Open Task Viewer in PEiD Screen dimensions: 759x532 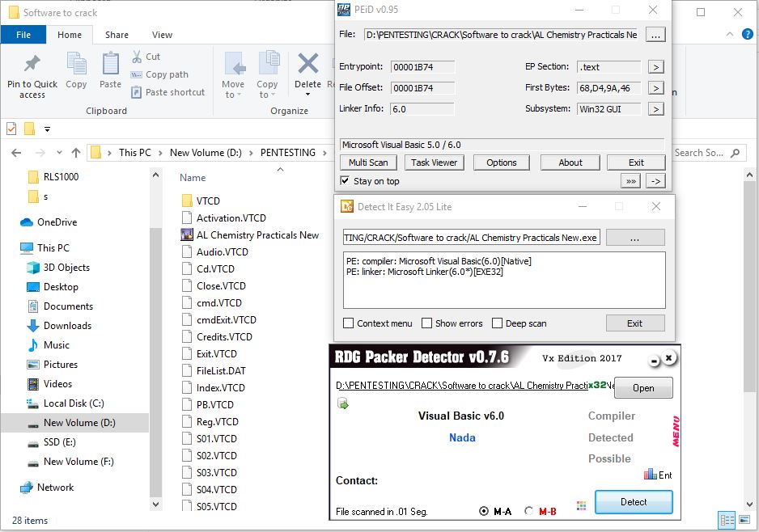[434, 163]
